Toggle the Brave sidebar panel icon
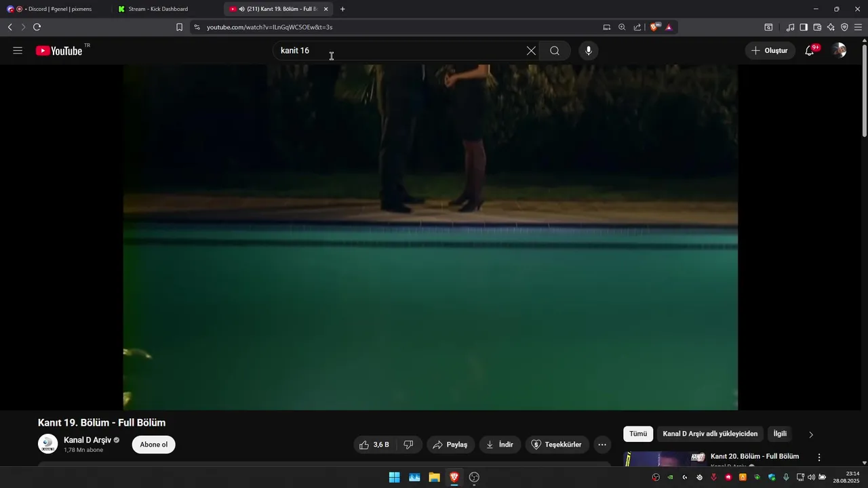868x488 pixels. pyautogui.click(x=804, y=27)
